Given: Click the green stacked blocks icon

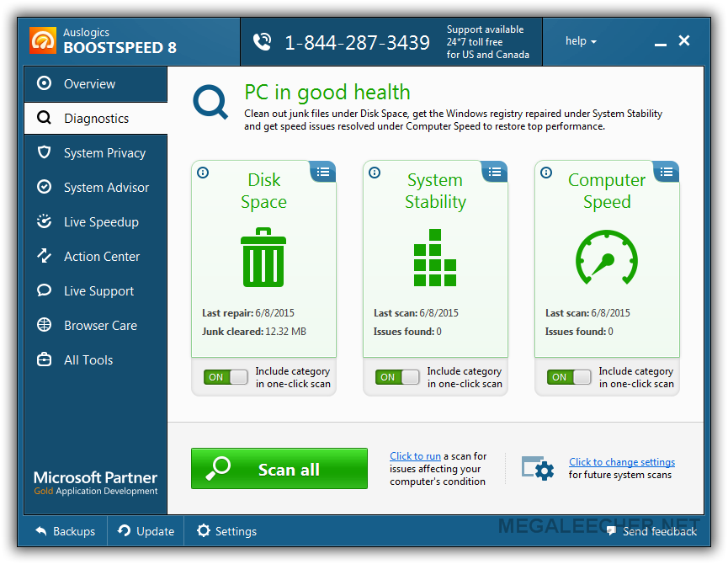Looking at the screenshot, I should coord(435,257).
